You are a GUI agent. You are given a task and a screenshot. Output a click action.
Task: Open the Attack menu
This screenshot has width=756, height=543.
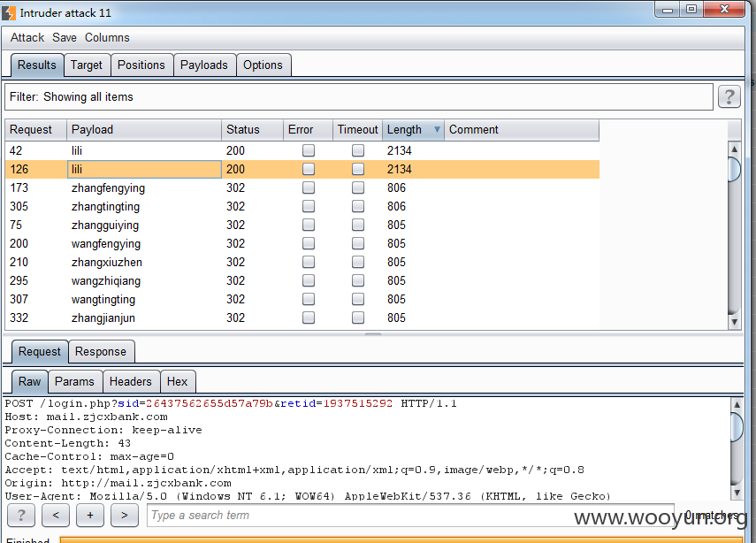pyautogui.click(x=27, y=38)
